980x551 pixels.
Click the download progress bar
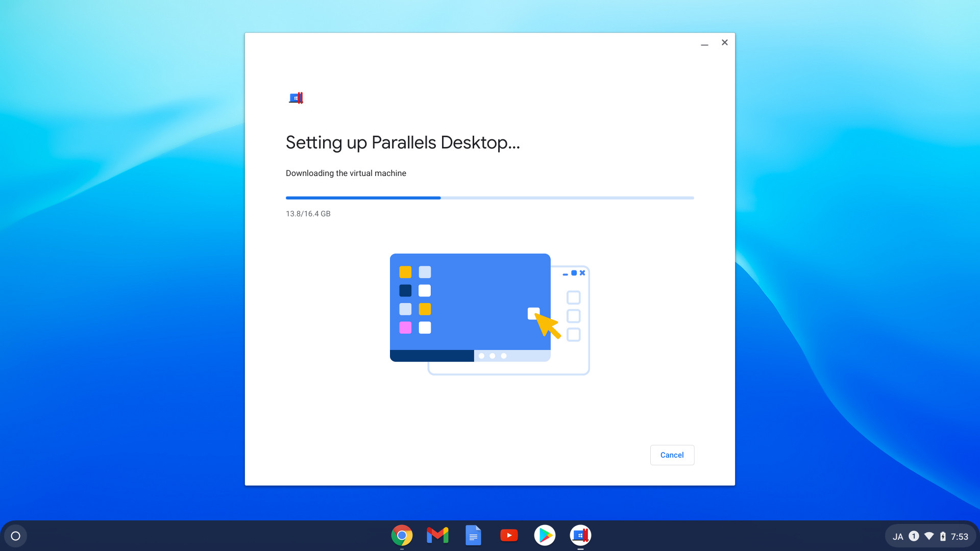point(489,198)
